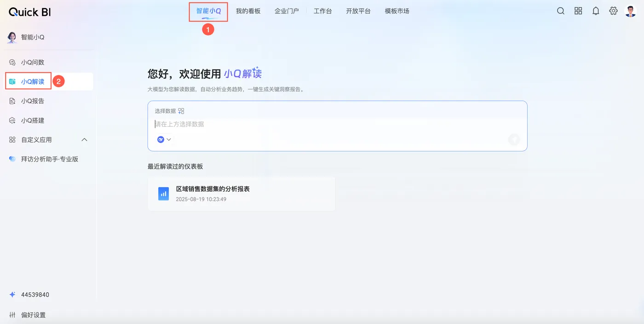The width and height of the screenshot is (644, 324).
Task: Click the 智能小Q assistant avatar
Action: pyautogui.click(x=11, y=37)
